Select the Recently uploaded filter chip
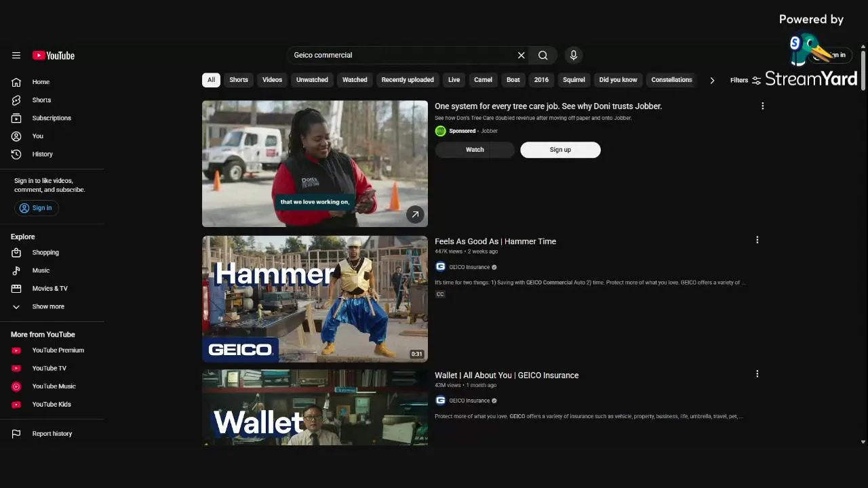Image resolution: width=868 pixels, height=488 pixels. click(408, 80)
